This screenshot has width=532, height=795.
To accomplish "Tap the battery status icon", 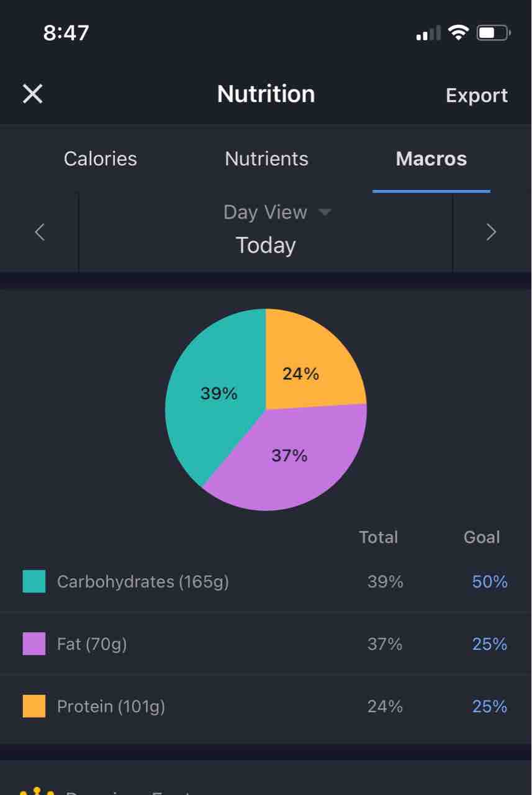I will 493,32.
